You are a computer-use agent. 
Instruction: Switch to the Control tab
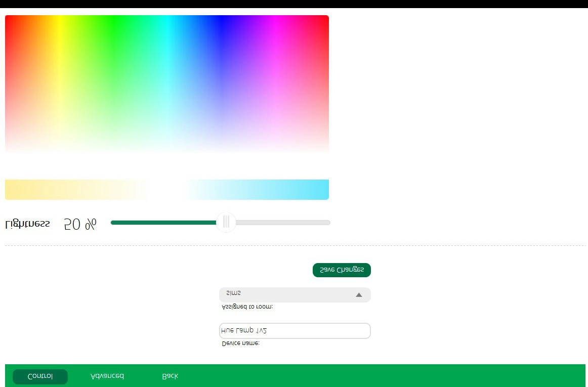40,376
